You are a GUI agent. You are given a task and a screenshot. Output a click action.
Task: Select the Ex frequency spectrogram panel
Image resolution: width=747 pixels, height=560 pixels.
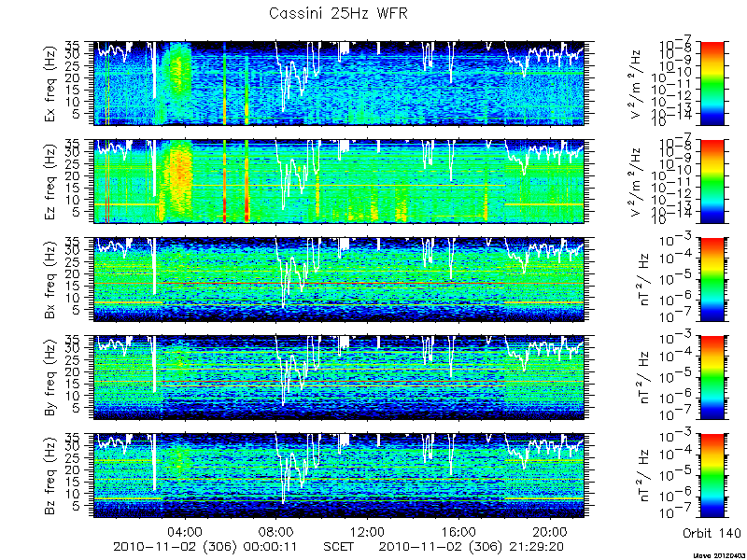click(x=339, y=83)
